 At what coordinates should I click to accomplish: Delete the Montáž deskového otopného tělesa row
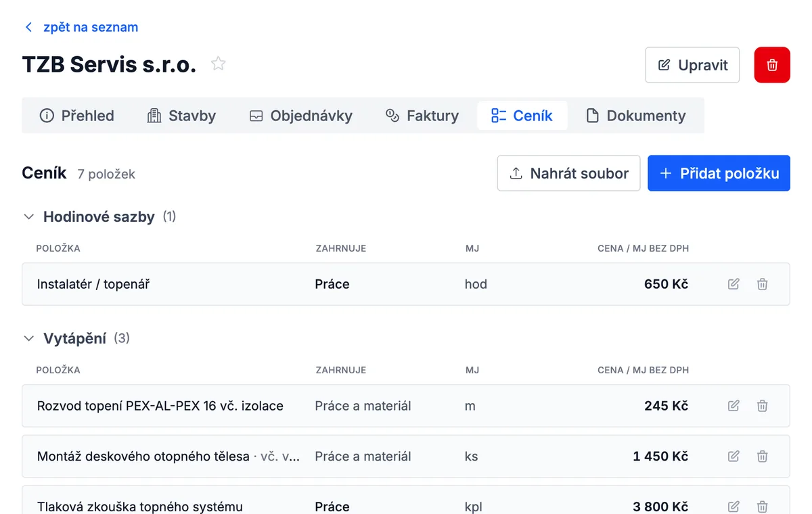coord(763,457)
